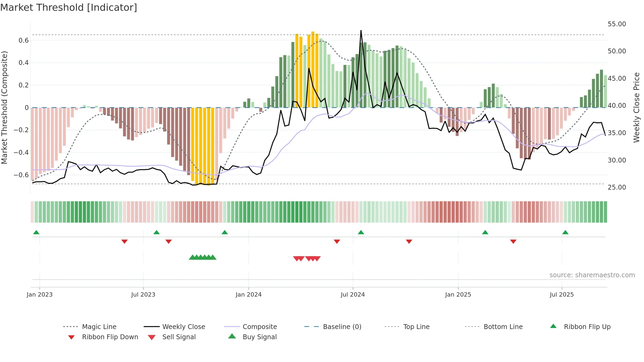Click the Ribbon Flip Up marker in Feb 2025
This screenshot has height=362, width=644.
[485, 232]
